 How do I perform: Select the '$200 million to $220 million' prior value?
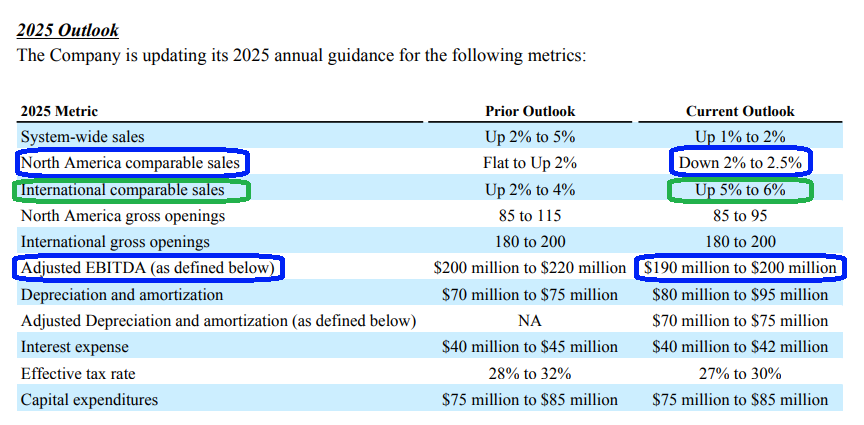tap(530, 268)
